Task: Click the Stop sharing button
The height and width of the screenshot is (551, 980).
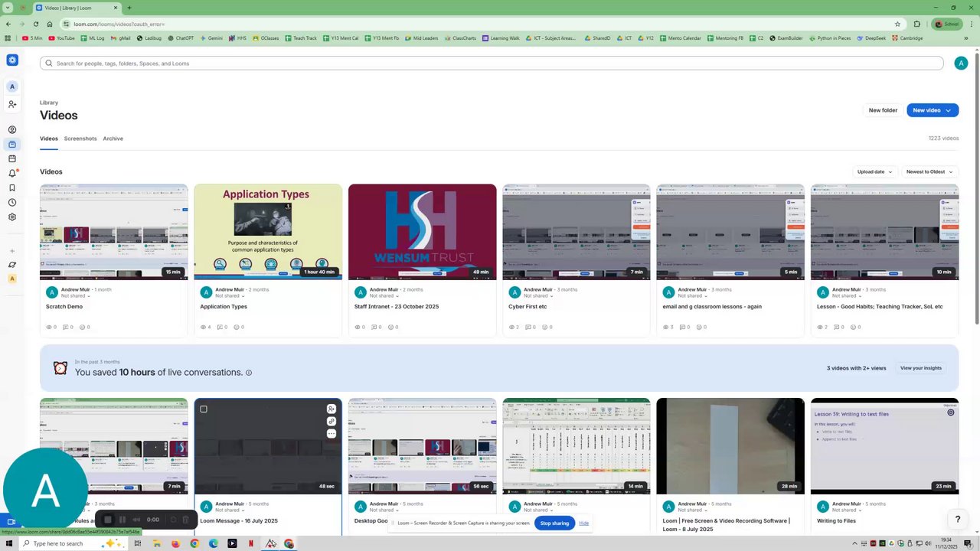Action: [x=554, y=523]
